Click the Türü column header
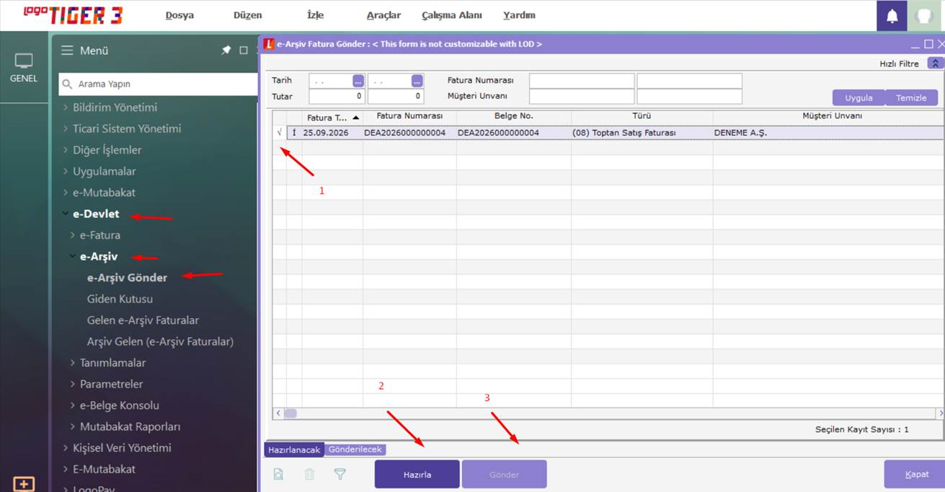Screen dimensions: 945x492 coord(642,116)
